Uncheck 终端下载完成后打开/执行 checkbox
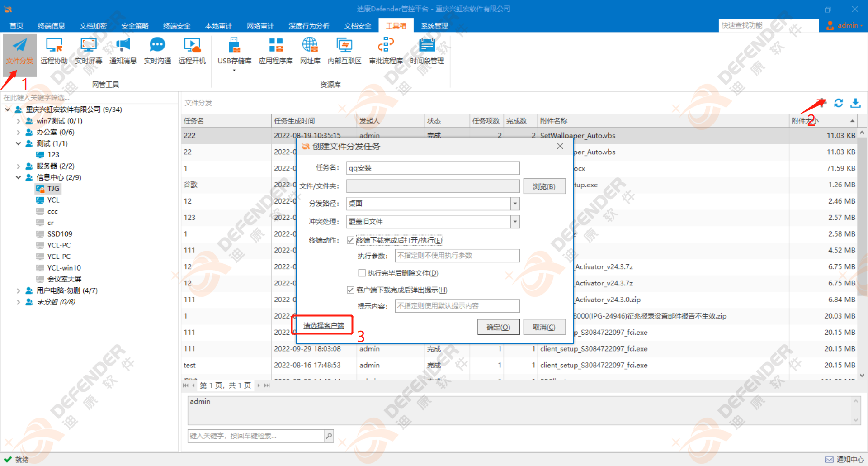The image size is (868, 466). tap(350, 240)
